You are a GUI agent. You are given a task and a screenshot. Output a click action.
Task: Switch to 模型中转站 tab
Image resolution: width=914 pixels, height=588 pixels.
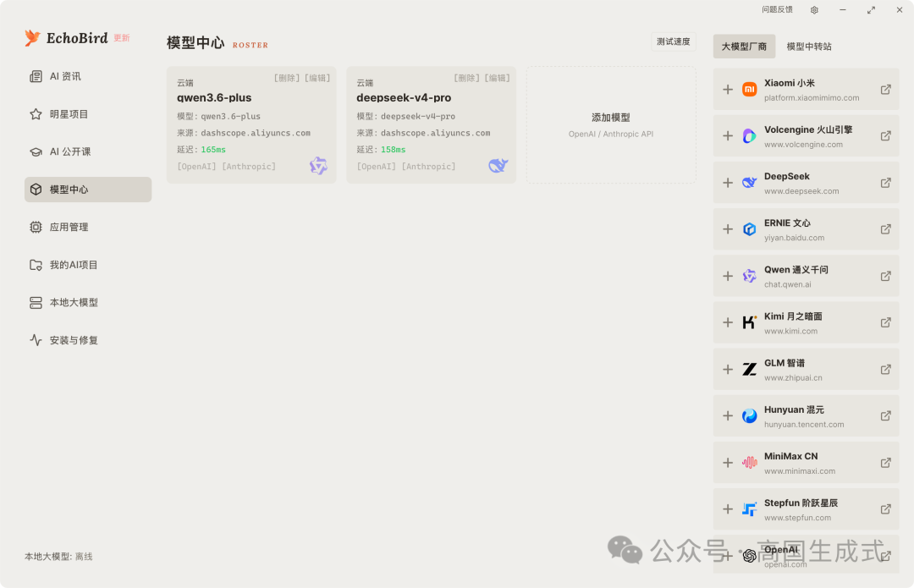pyautogui.click(x=809, y=46)
